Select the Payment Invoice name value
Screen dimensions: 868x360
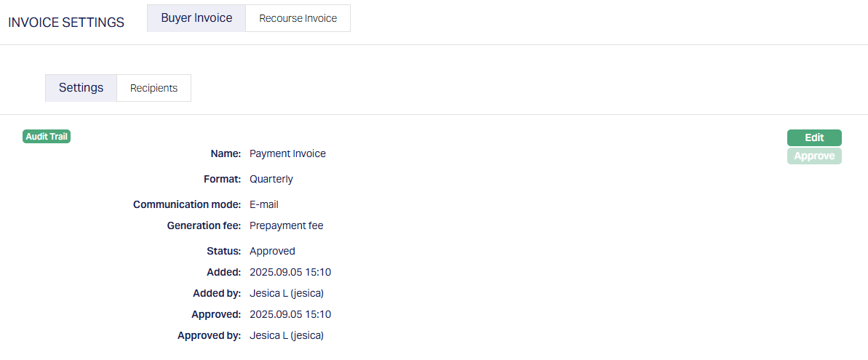tap(287, 153)
